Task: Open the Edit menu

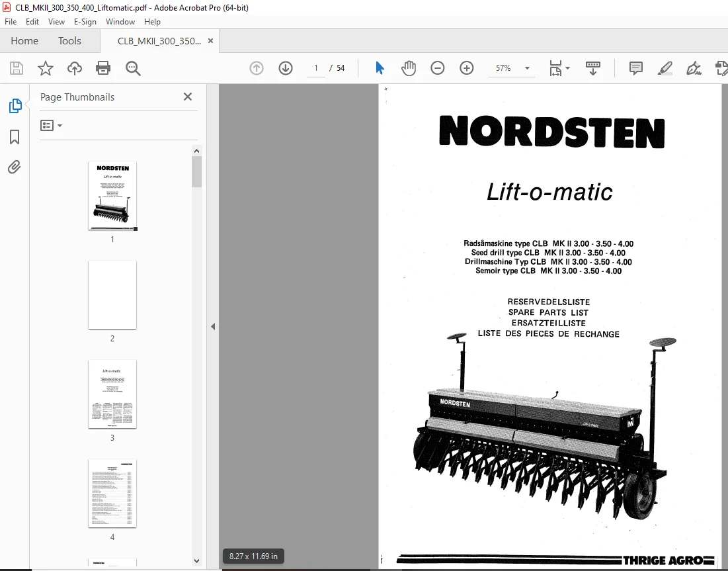Action: click(x=32, y=22)
